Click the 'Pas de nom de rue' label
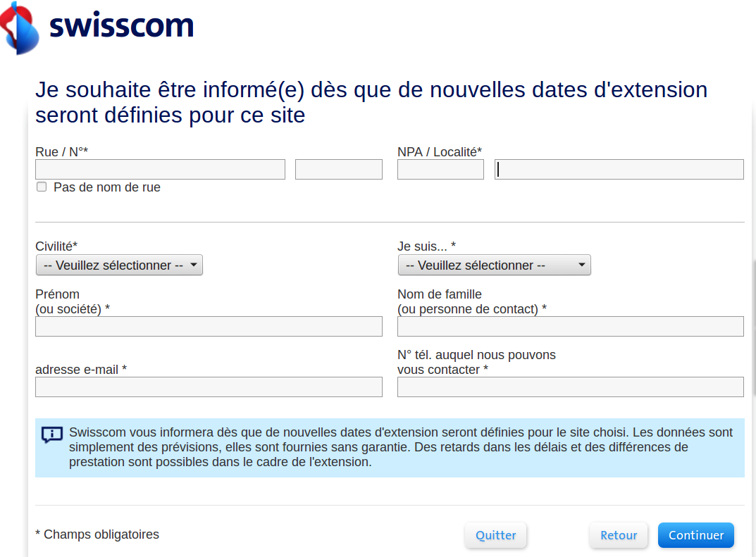 (107, 187)
